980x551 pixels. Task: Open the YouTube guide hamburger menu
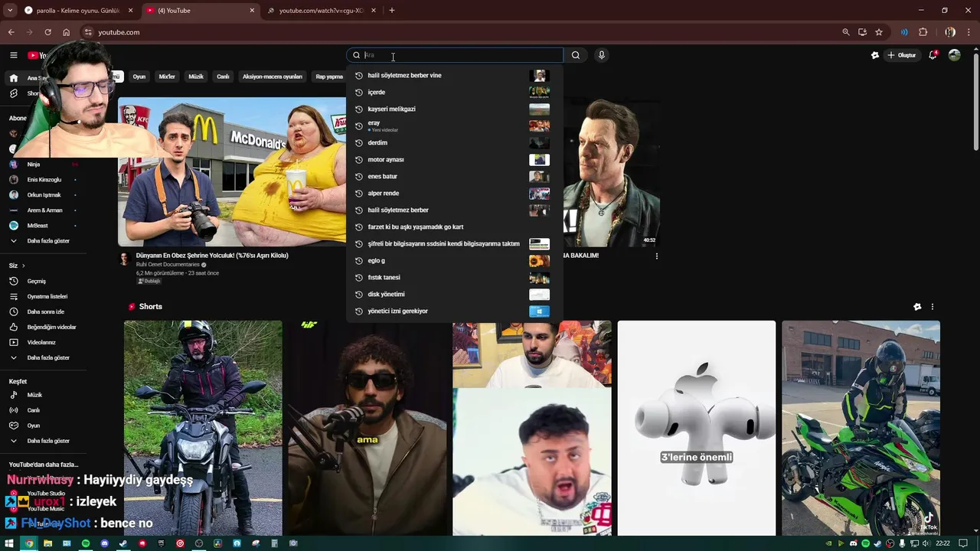coord(13,55)
